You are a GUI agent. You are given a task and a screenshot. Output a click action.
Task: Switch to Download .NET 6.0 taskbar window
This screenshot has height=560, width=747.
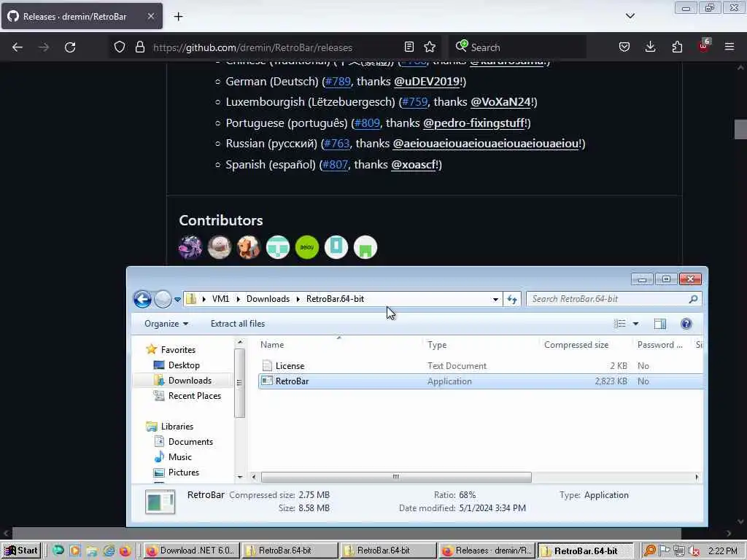(190, 551)
